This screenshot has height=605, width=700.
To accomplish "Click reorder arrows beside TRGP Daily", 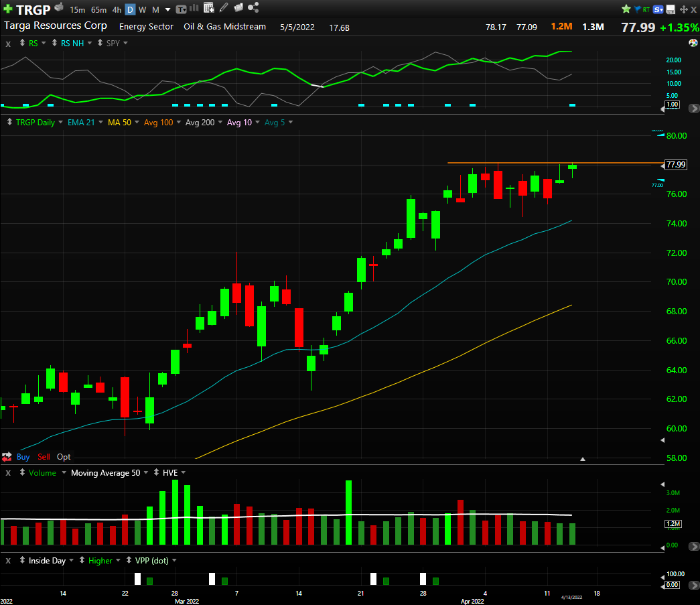I will (x=9, y=122).
